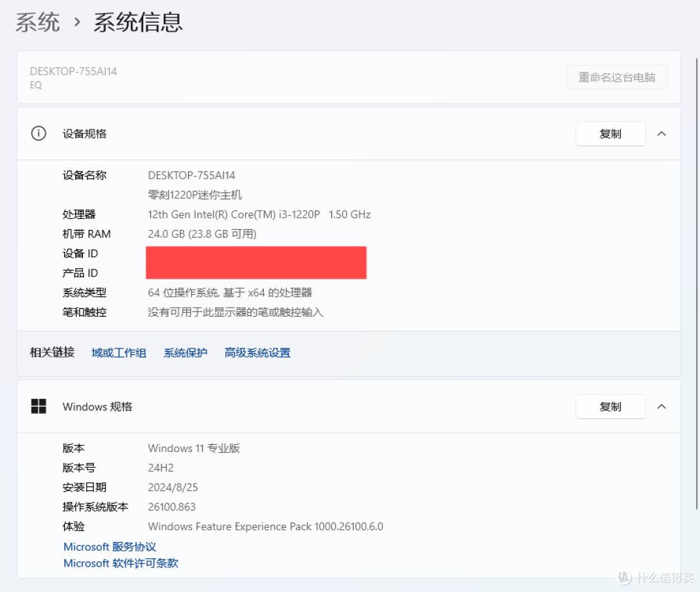Viewport: 700px width, 592px height.
Task: Select install date 2024/8/25
Action: [x=173, y=487]
